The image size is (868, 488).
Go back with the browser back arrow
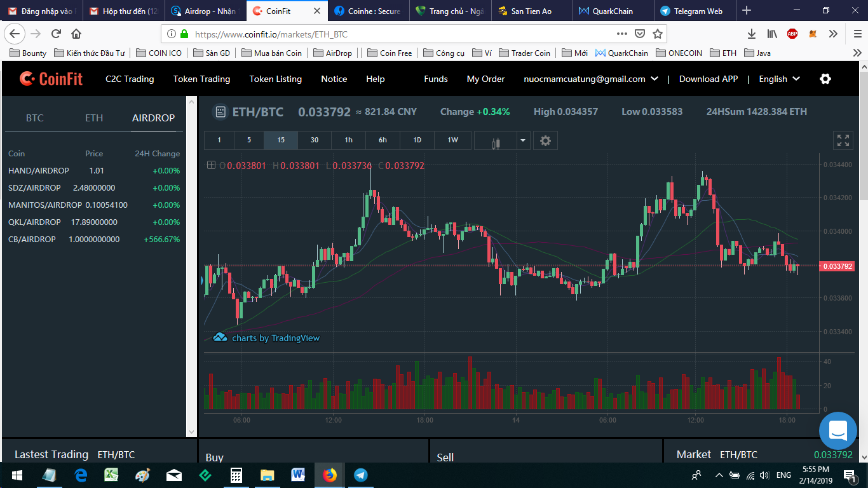pos(15,34)
